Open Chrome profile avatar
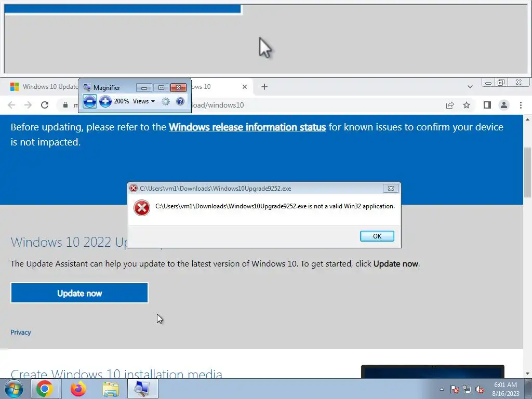The image size is (532, 399). point(504,105)
